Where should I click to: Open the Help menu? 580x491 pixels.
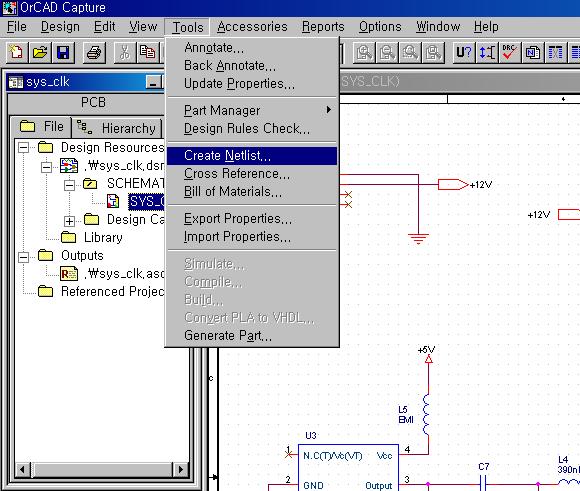[486, 27]
